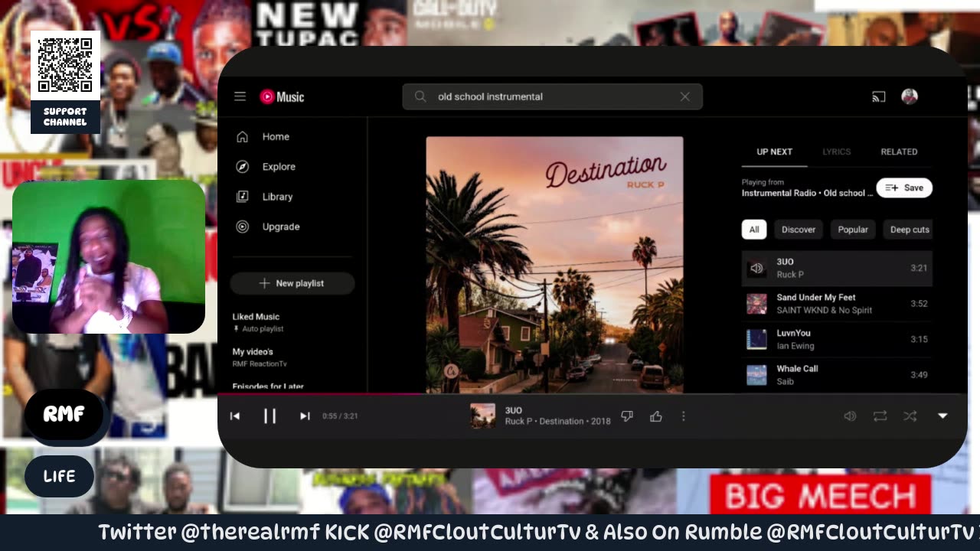Save the queue with the Save button
This screenshot has height=551, width=980.
pyautogui.click(x=904, y=187)
